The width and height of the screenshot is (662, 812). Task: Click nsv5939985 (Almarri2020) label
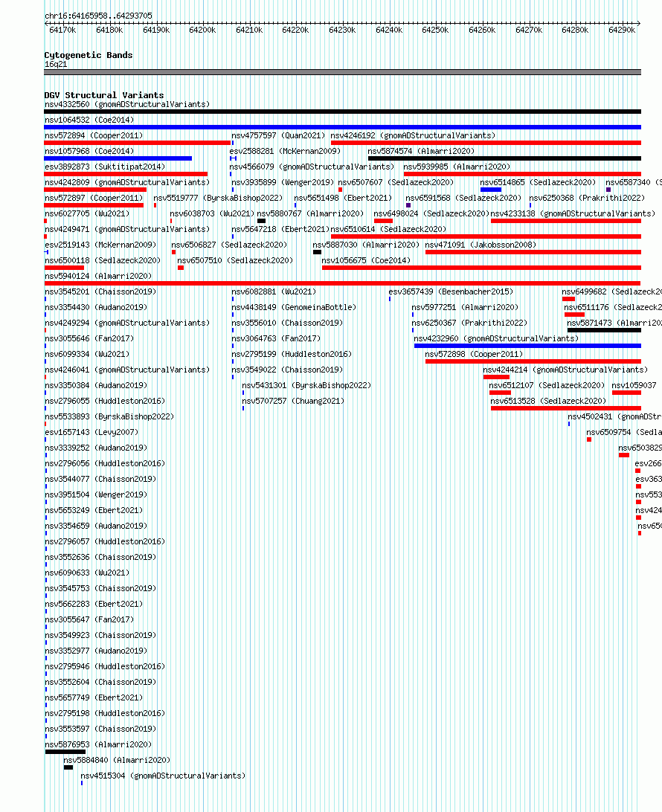457,167
